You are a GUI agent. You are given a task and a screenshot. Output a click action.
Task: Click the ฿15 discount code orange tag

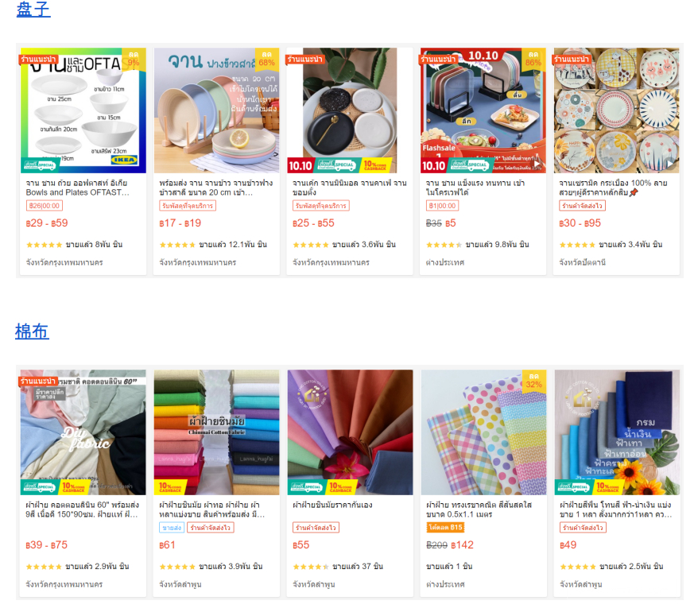[445, 527]
